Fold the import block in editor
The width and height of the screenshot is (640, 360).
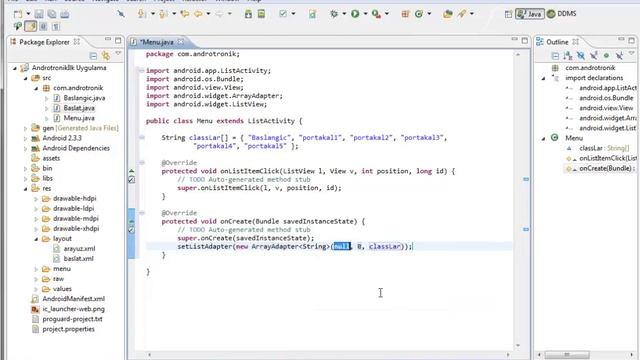142,71
